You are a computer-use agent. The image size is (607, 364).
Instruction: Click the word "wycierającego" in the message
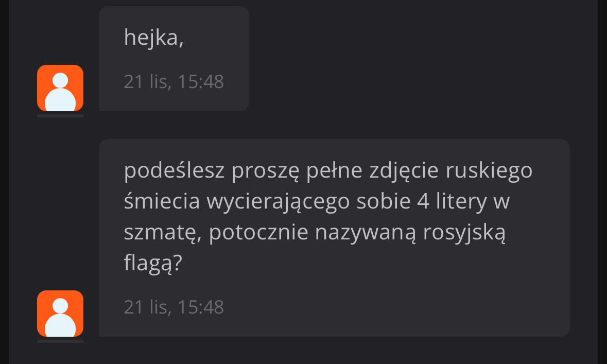coord(278,202)
